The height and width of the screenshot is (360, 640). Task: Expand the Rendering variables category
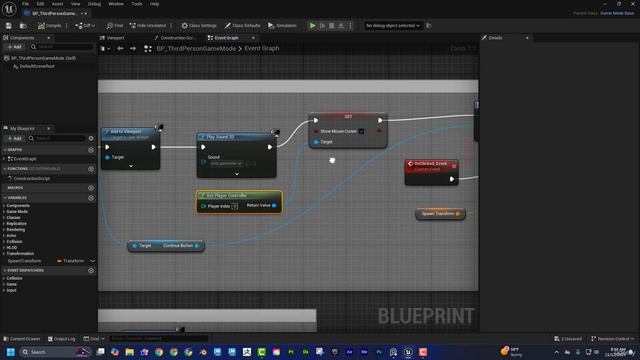coord(4,229)
